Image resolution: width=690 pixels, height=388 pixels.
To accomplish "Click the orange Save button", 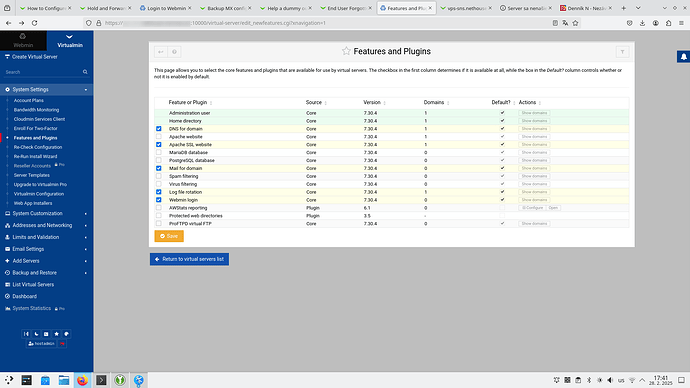I will point(169,236).
